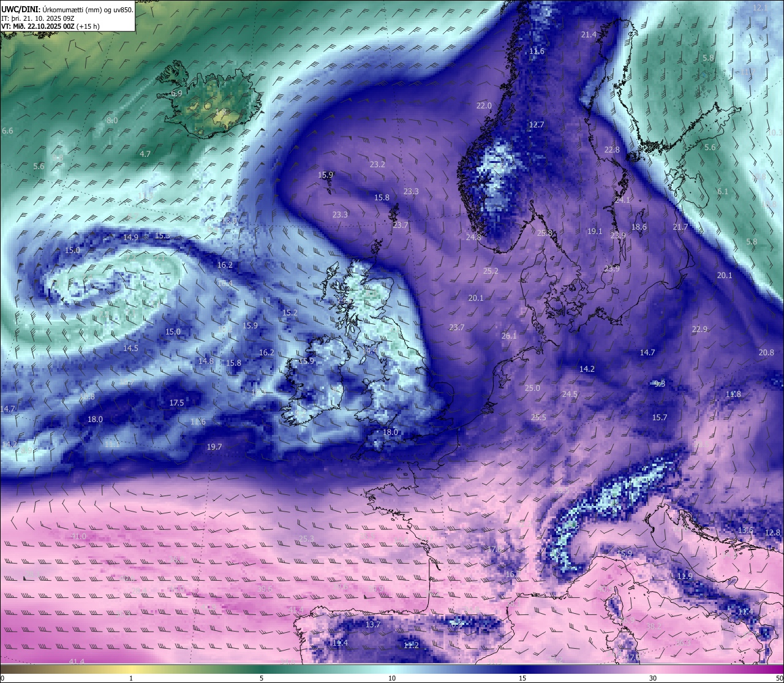Viewport: 784px width, 683px height.
Task: Click the 15.7 value over central Europe
Action: click(x=659, y=418)
